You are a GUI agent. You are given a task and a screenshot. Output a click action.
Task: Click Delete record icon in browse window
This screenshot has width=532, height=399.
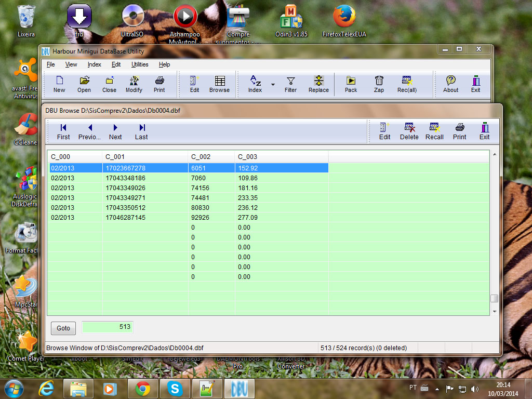pyautogui.click(x=409, y=130)
